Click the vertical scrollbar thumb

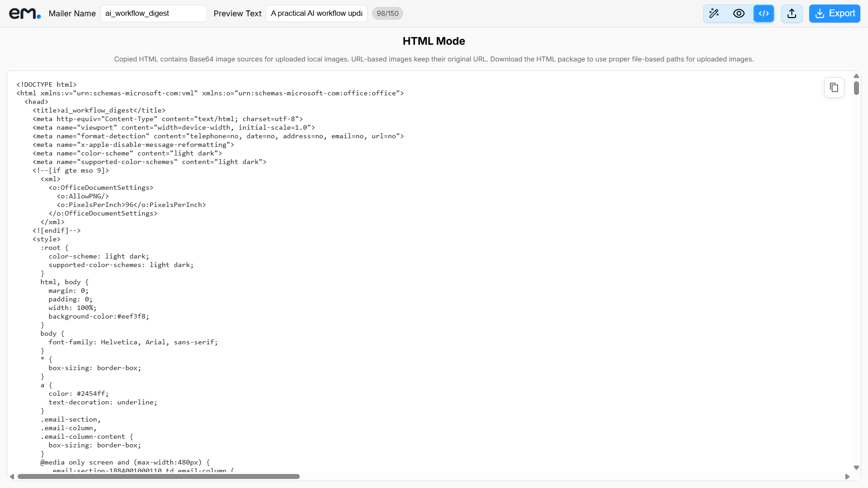click(x=856, y=88)
